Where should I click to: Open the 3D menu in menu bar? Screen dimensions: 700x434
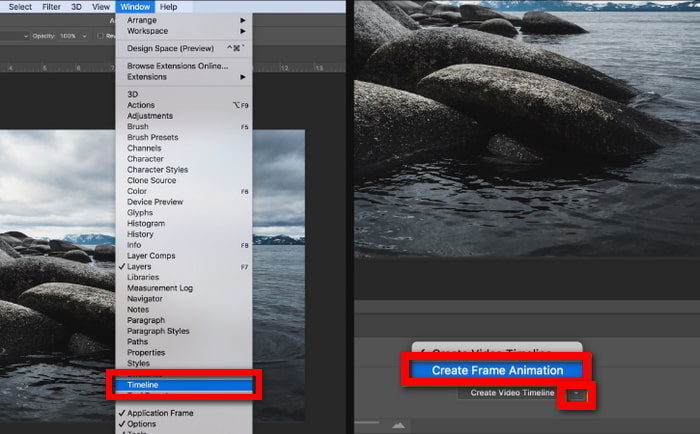coord(77,7)
